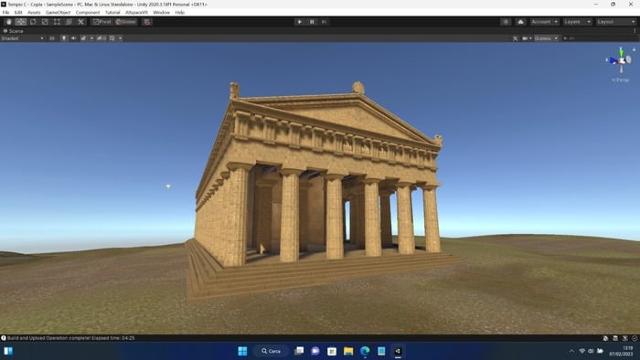Open the Chat app from taskbar
The image size is (640, 360).
(316, 351)
